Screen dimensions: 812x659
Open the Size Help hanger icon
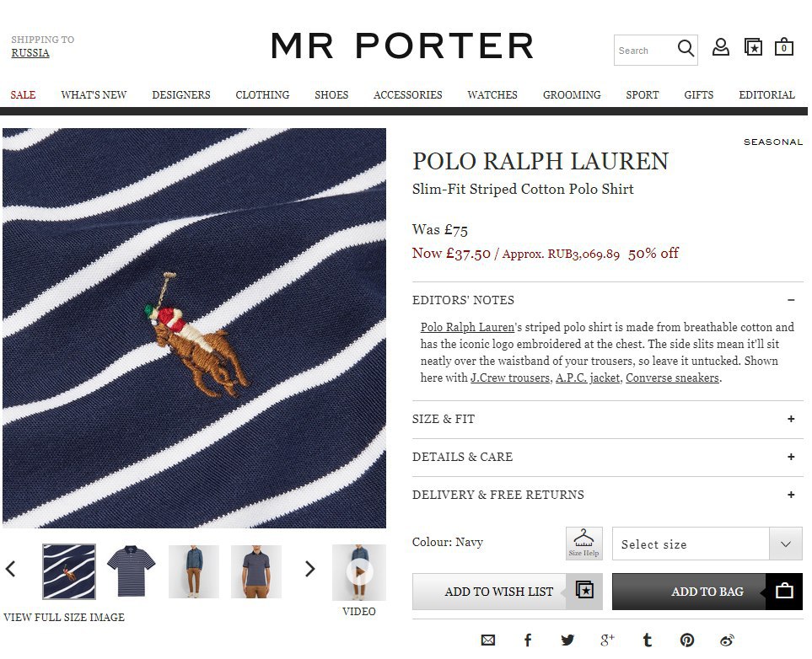coord(584,543)
